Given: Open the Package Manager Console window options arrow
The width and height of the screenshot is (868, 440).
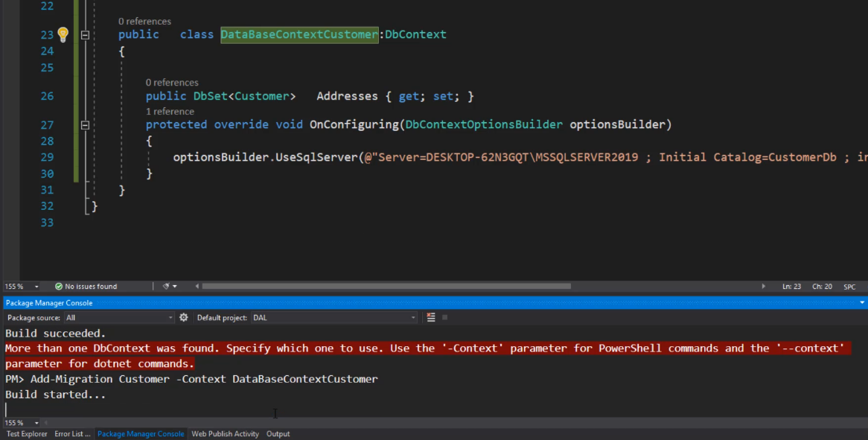Looking at the screenshot, I should coord(862,303).
